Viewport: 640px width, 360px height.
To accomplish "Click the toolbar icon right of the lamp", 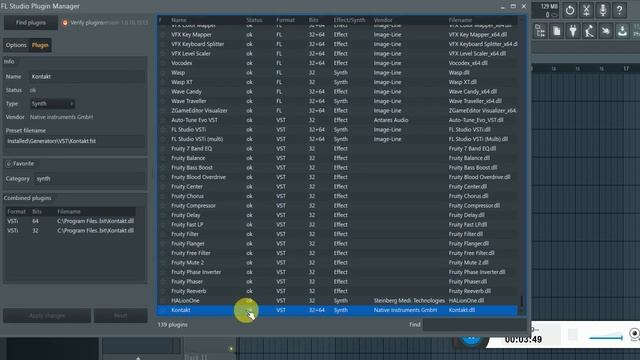I will pyautogui.click(x=606, y=31).
